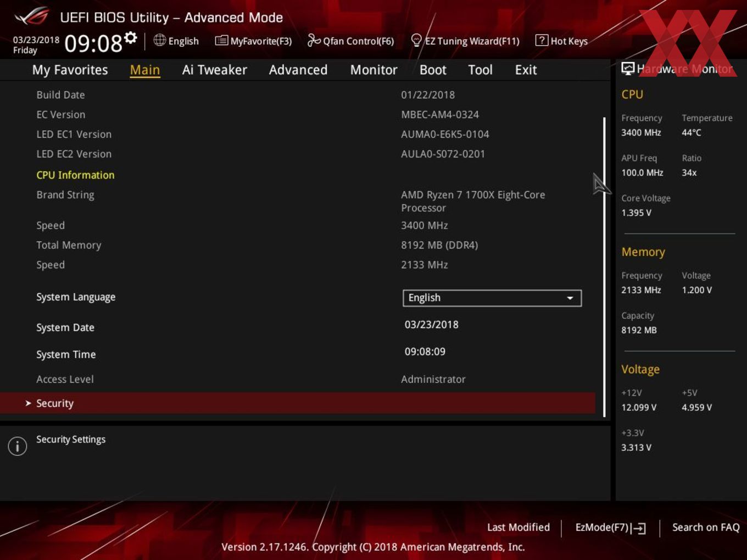Select the Security menu row
The image size is (747, 560).
pos(298,403)
